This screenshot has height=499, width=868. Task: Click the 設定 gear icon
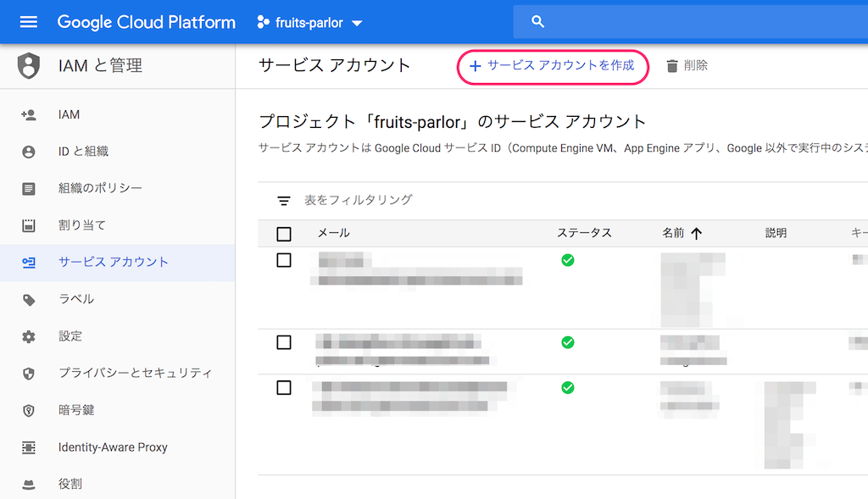click(x=29, y=336)
